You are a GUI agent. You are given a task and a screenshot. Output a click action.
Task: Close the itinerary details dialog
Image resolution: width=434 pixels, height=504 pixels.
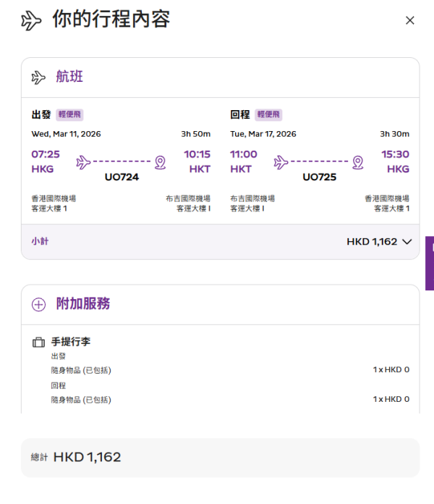coord(409,20)
